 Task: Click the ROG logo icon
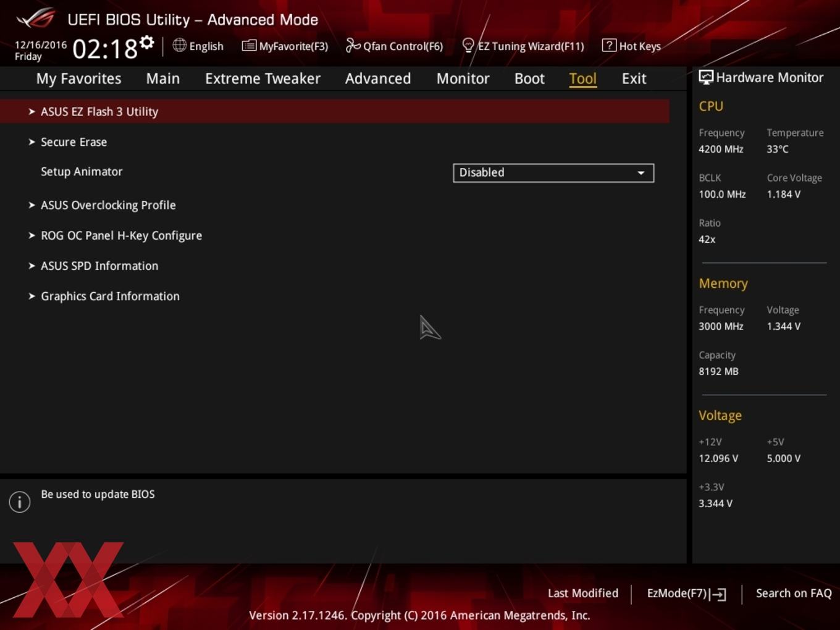pos(36,18)
